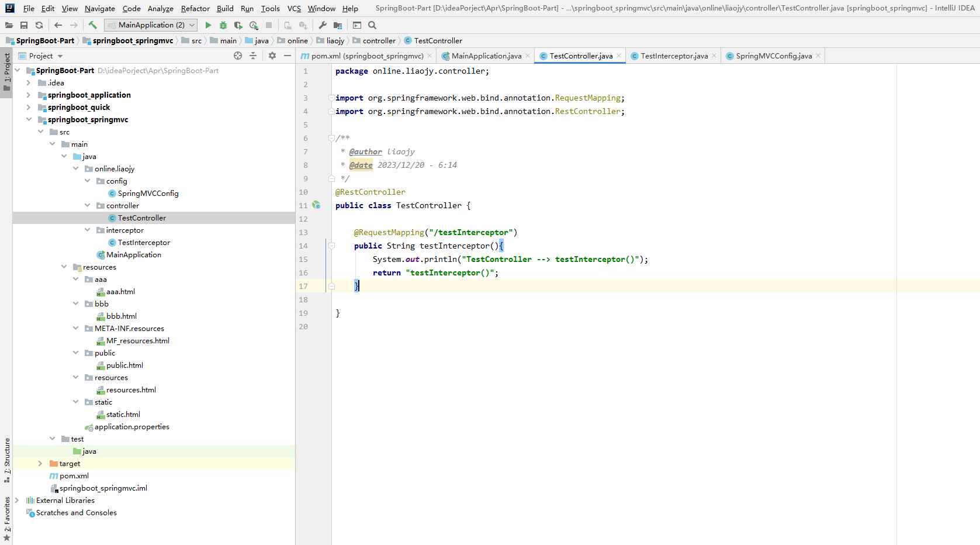Image resolution: width=980 pixels, height=545 pixels.
Task: Run with Coverage shield icon
Action: (x=238, y=25)
